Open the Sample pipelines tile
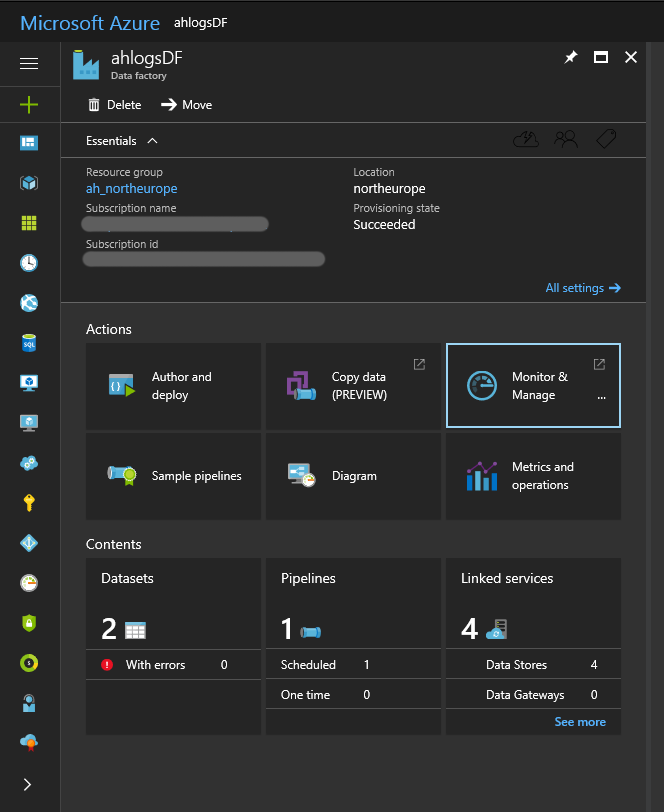Viewport: 664px width, 812px height. (174, 476)
